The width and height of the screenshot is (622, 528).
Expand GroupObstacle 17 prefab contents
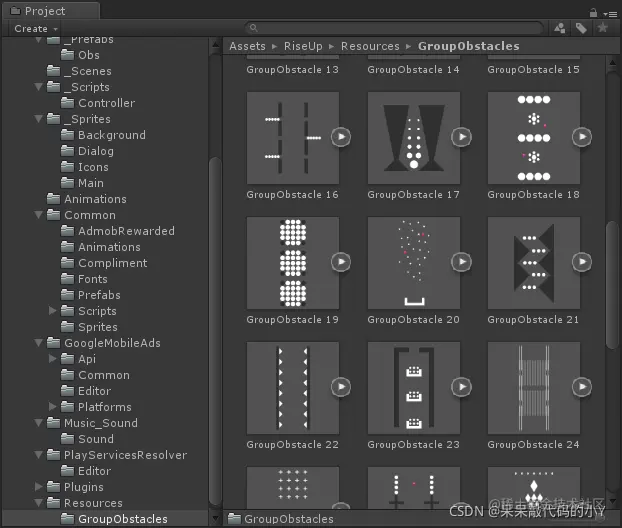[x=461, y=137]
